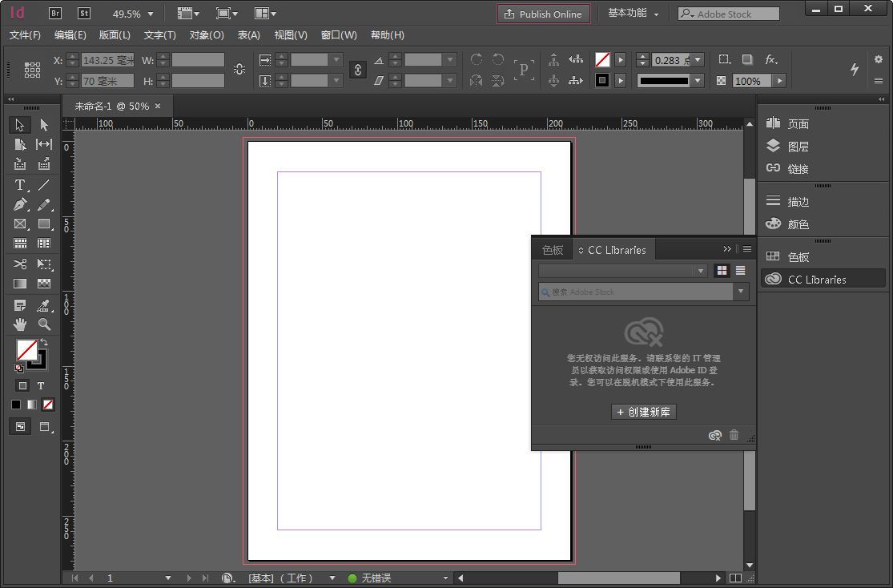Toggle the constrain proportions chain link

coord(357,70)
